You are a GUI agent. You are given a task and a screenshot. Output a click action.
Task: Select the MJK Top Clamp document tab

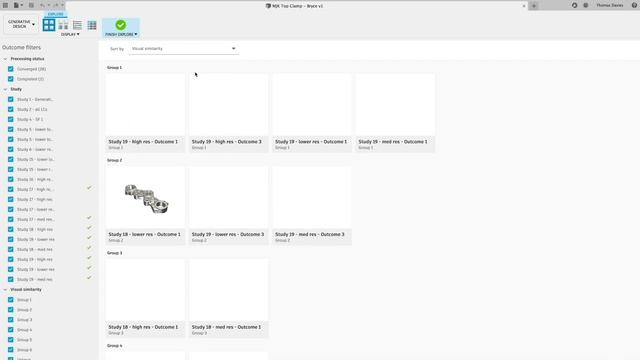[295, 6]
